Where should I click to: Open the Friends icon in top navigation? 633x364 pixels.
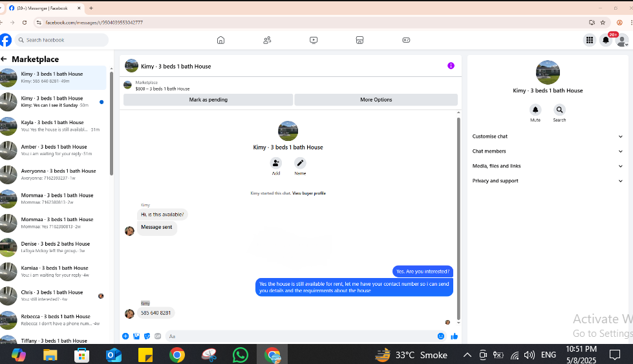[267, 40]
